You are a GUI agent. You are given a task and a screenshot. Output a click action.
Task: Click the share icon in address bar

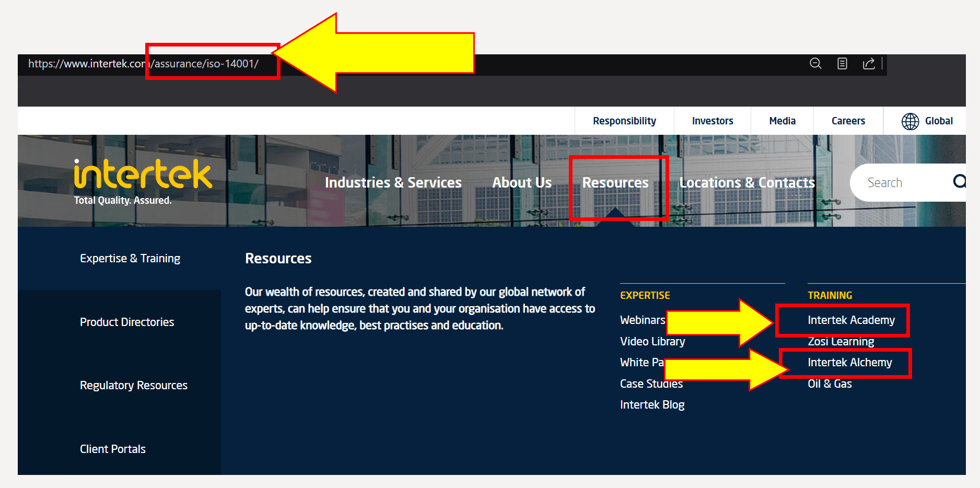[x=869, y=64]
